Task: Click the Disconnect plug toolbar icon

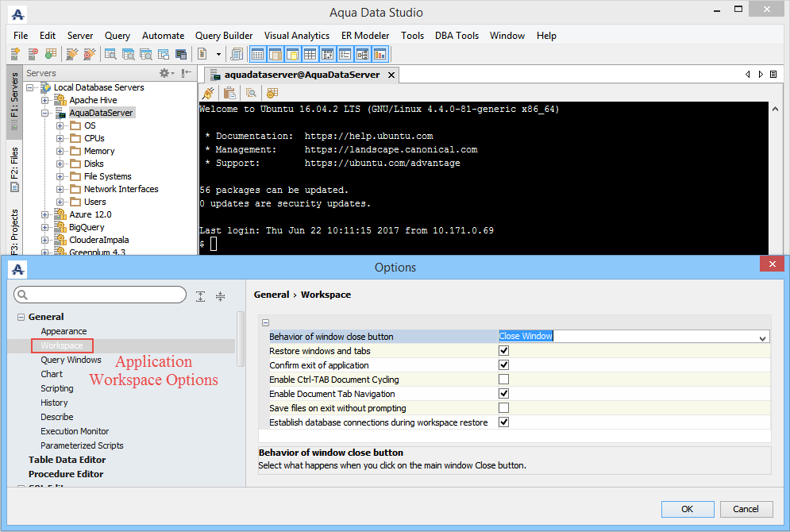Action: (x=89, y=53)
